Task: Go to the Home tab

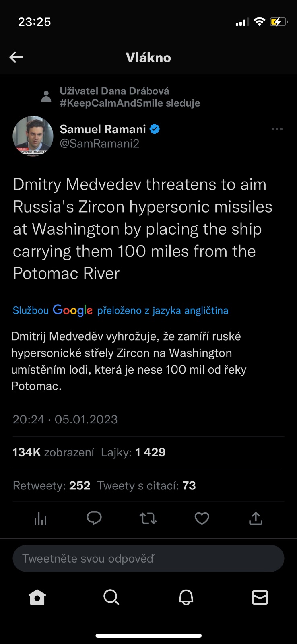Action: [37, 598]
